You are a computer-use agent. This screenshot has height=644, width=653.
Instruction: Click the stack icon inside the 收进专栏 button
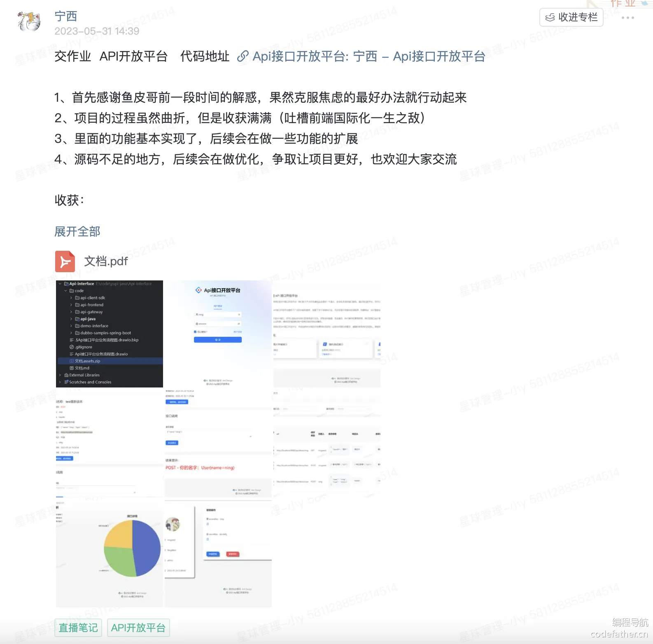550,17
